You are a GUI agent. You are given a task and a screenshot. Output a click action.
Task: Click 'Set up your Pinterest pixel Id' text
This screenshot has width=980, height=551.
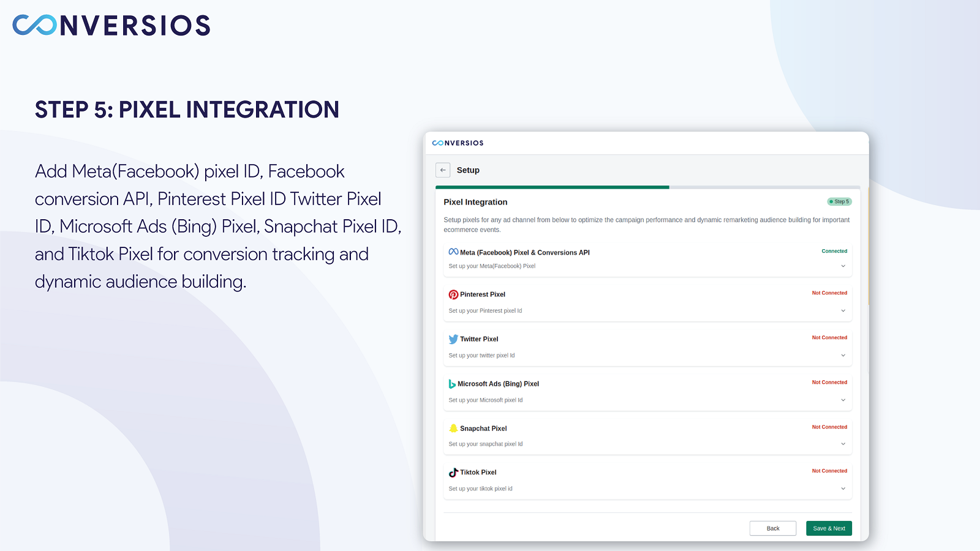click(x=485, y=311)
